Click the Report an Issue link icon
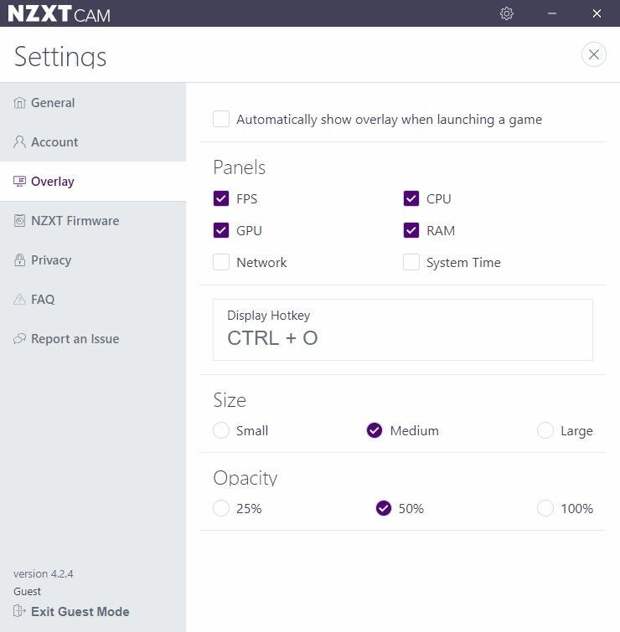This screenshot has width=620, height=632. (x=19, y=339)
